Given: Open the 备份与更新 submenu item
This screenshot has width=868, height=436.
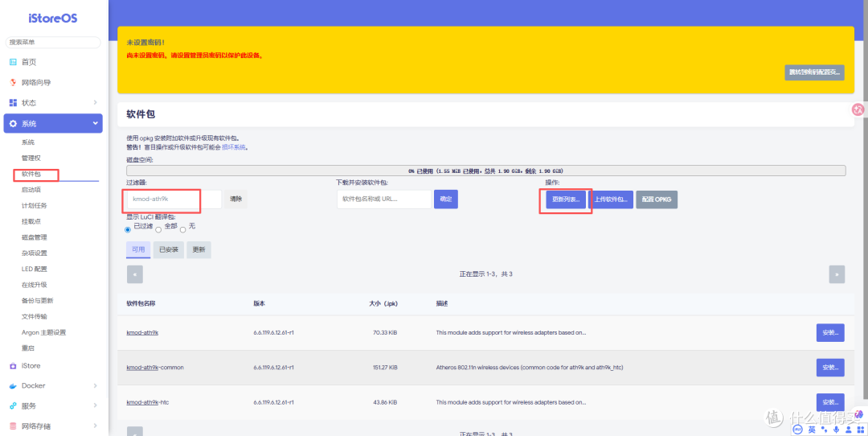Looking at the screenshot, I should click(37, 300).
